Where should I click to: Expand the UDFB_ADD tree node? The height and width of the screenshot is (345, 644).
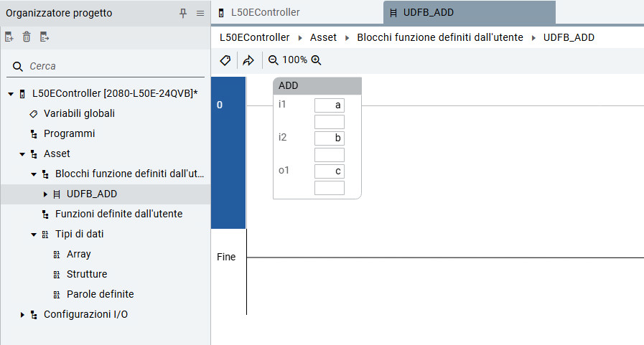[x=45, y=194]
